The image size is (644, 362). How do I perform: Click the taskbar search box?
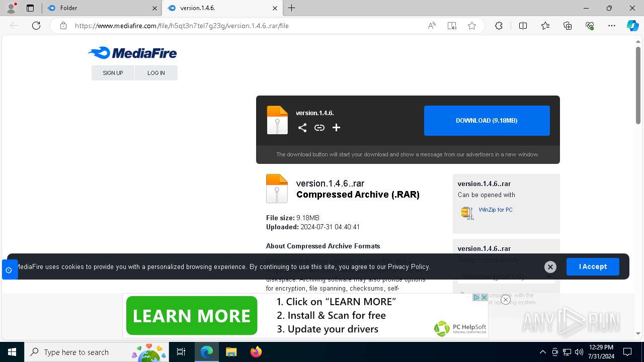[x=96, y=352]
